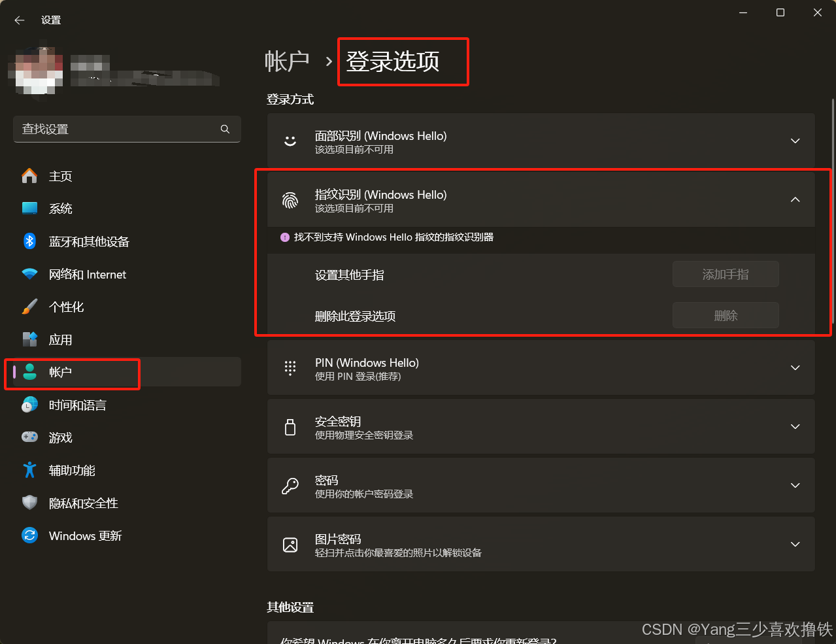Click the 时间和语言 clock globe icon
The width and height of the screenshot is (836, 644).
coord(29,405)
